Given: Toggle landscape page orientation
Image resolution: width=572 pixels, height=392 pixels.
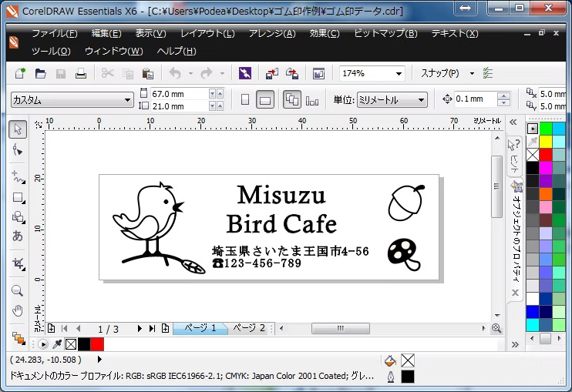Looking at the screenshot, I should 265,99.
